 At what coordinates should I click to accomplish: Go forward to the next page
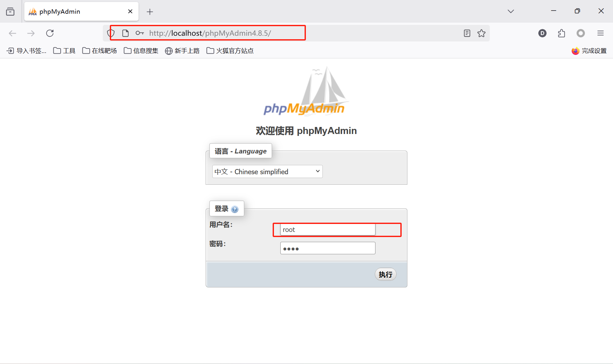[x=31, y=33]
